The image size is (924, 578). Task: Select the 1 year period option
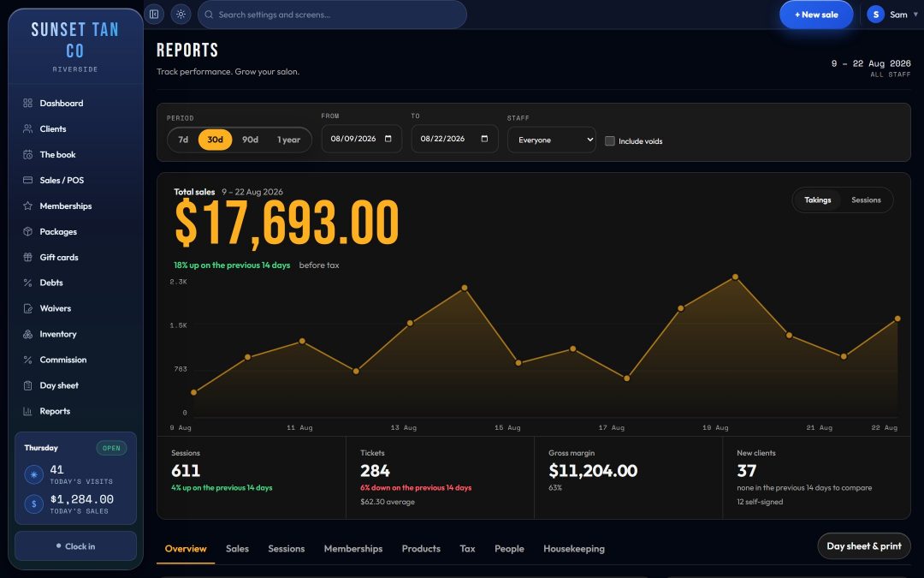coord(289,140)
